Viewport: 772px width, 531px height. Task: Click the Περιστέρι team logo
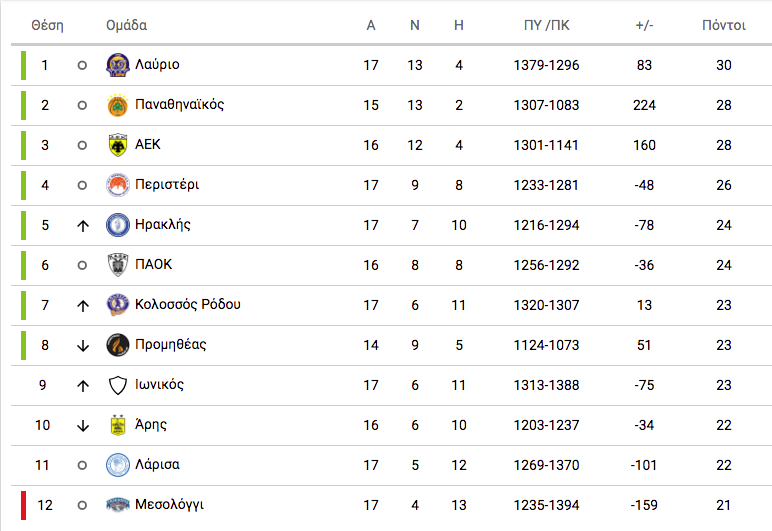[118, 185]
